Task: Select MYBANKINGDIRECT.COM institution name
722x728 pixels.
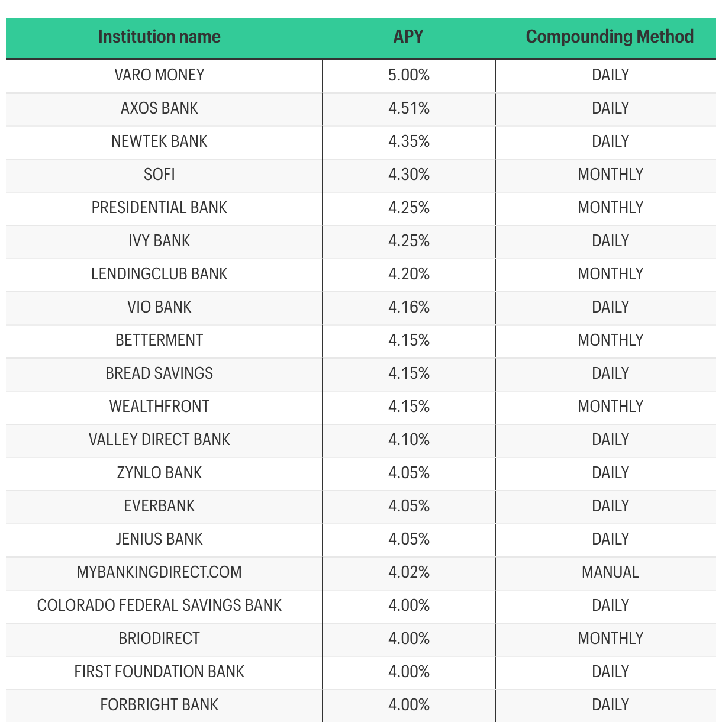Action: click(x=159, y=572)
